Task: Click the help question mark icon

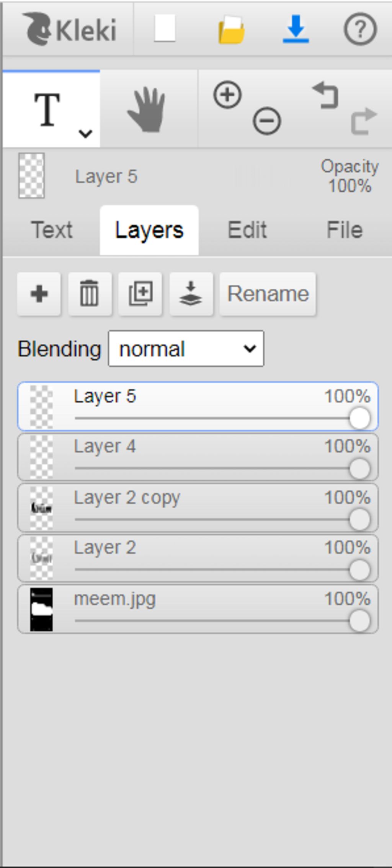Action: [x=360, y=29]
